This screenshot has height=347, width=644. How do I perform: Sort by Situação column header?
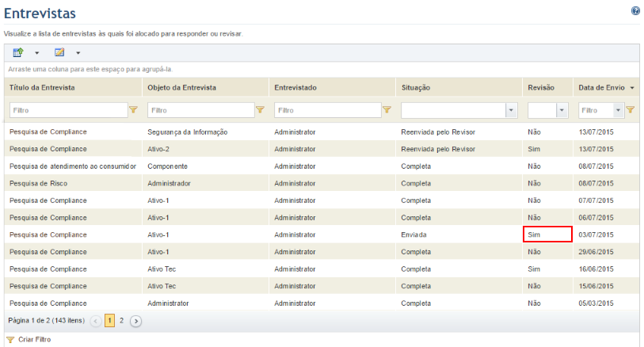coord(416,87)
